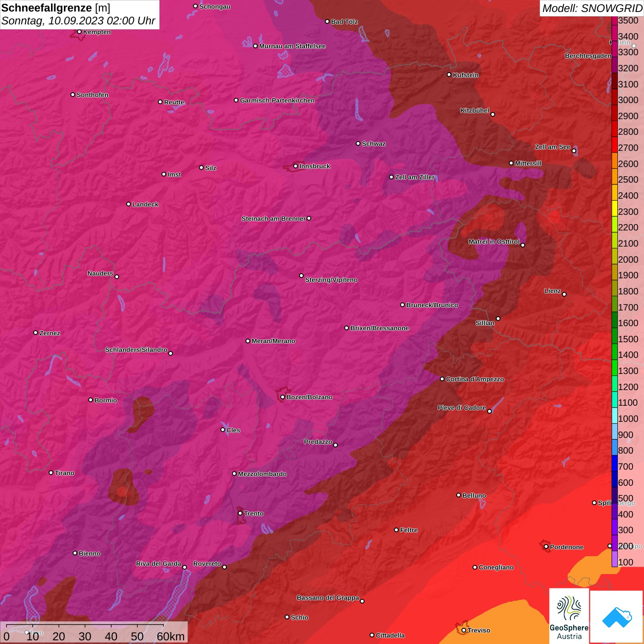Screen dimensions: 644x644
Task: Click the Cittadella label
Action: pyautogui.click(x=390, y=635)
